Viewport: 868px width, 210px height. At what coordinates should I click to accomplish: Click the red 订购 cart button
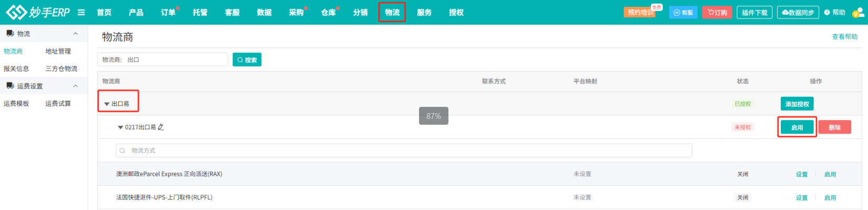(717, 12)
